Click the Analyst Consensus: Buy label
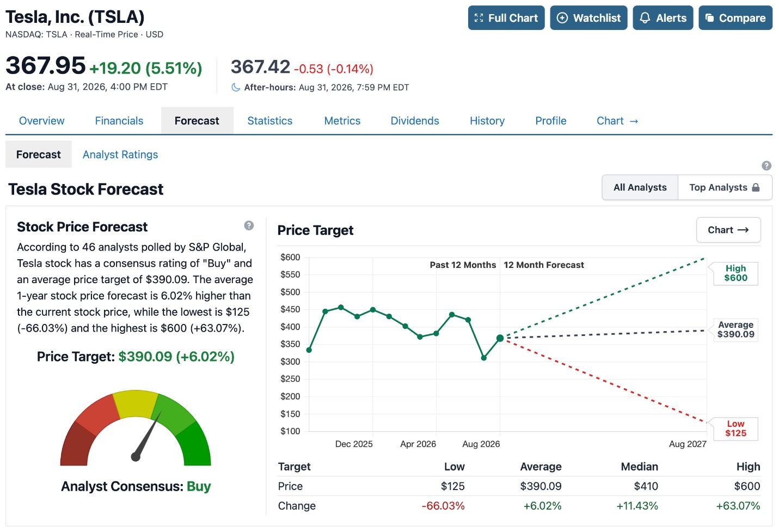The height and width of the screenshot is (532, 779). 136,486
